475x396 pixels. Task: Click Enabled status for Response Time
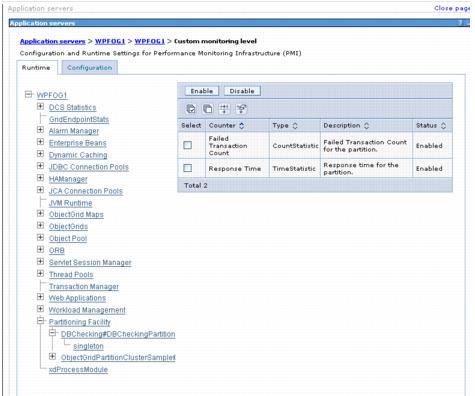[429, 169]
